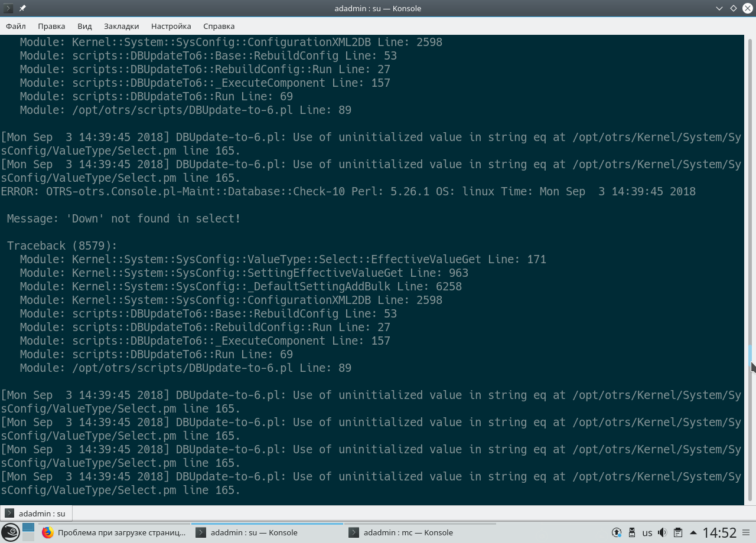
Task: Click the '_DefaultSettingAddBulk Line: 6258' line
Action: pyautogui.click(x=241, y=286)
